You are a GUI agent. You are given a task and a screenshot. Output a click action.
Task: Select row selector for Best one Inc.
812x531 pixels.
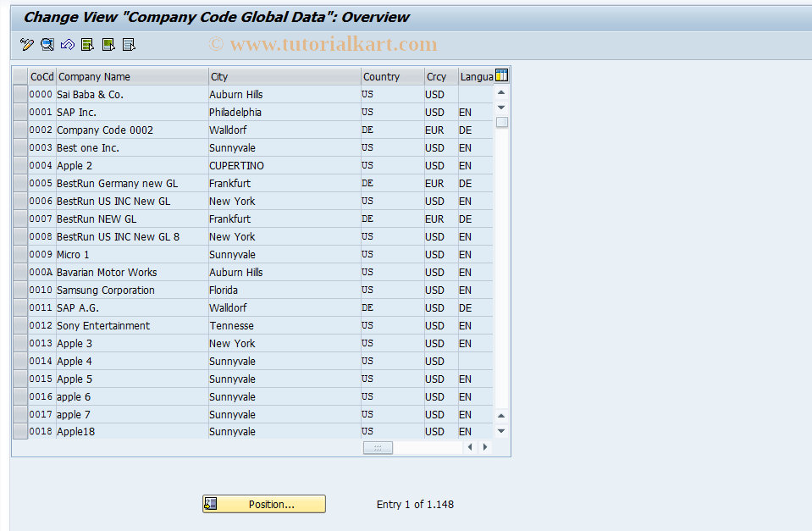point(20,147)
